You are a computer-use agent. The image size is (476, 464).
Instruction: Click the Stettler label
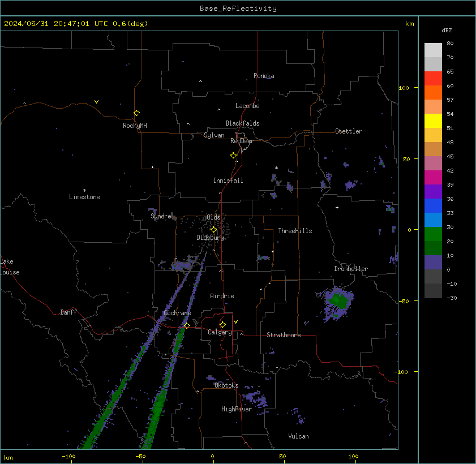(349, 131)
